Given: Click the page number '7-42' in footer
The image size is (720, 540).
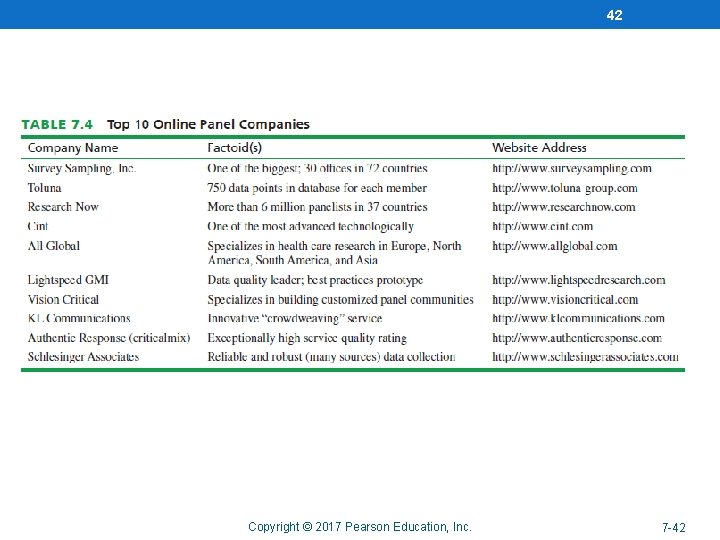Looking at the screenshot, I should pyautogui.click(x=674, y=528).
